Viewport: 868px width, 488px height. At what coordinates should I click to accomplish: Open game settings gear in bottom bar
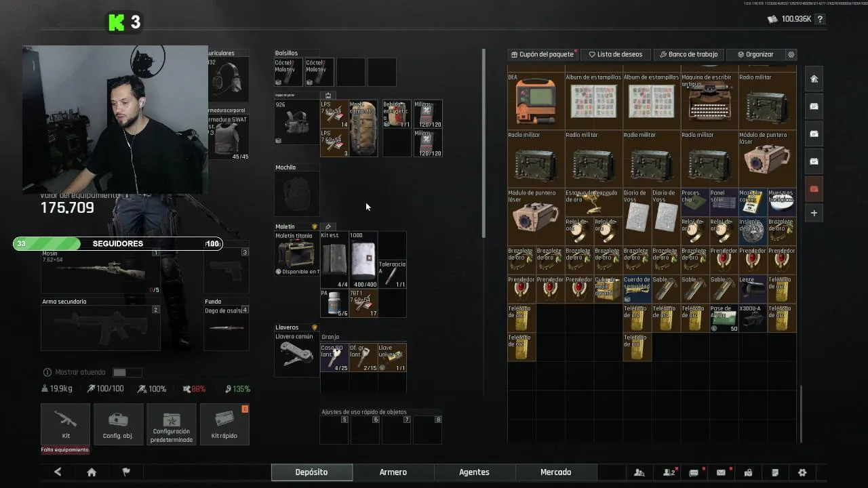click(x=802, y=472)
